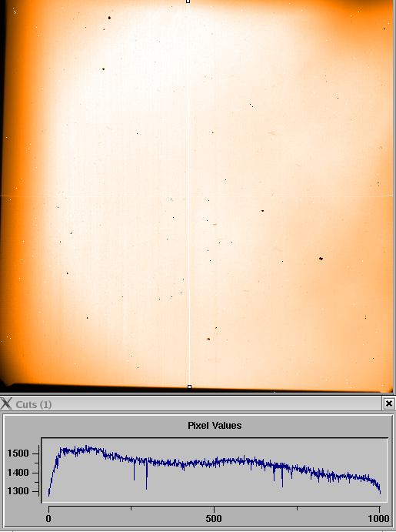Click the dark blob near the bottom of the cut line
This screenshot has width=396, height=532.
pos(208,339)
